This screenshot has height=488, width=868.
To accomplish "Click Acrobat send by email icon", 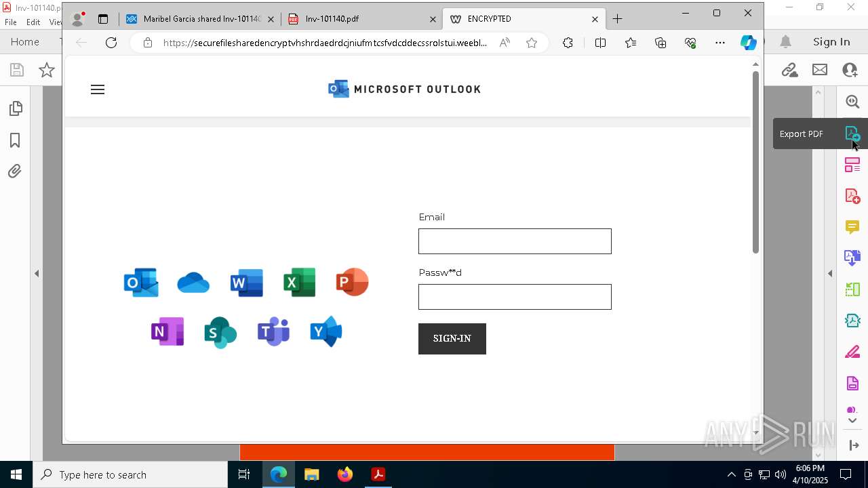I will pyautogui.click(x=820, y=70).
